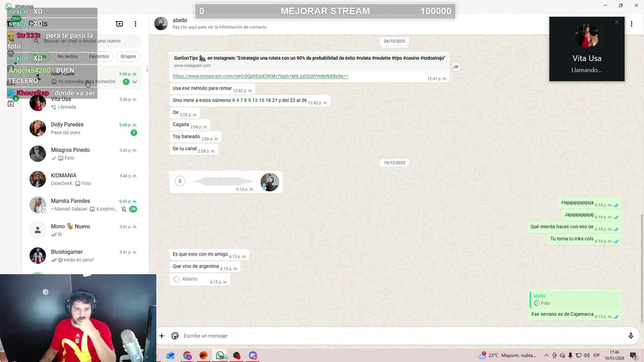Screen dimensions: 644x362
Task: Expand the Axel Calle chat options chevron
Action: [134, 82]
